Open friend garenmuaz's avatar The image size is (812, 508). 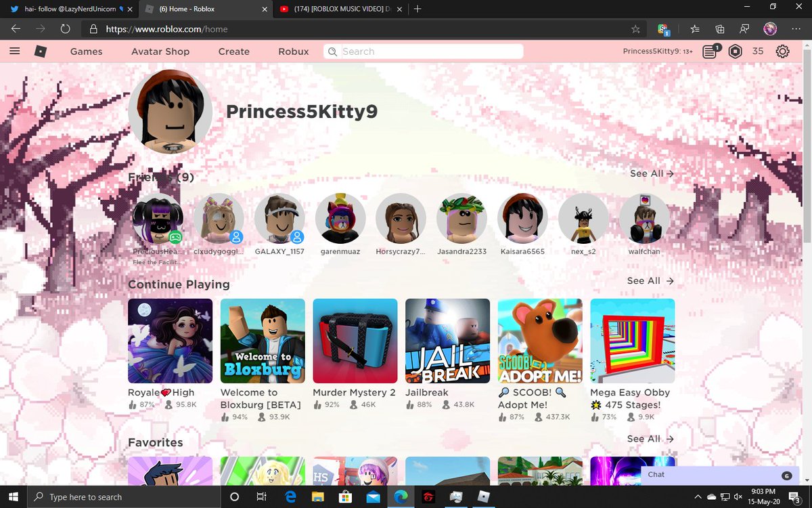tap(340, 218)
